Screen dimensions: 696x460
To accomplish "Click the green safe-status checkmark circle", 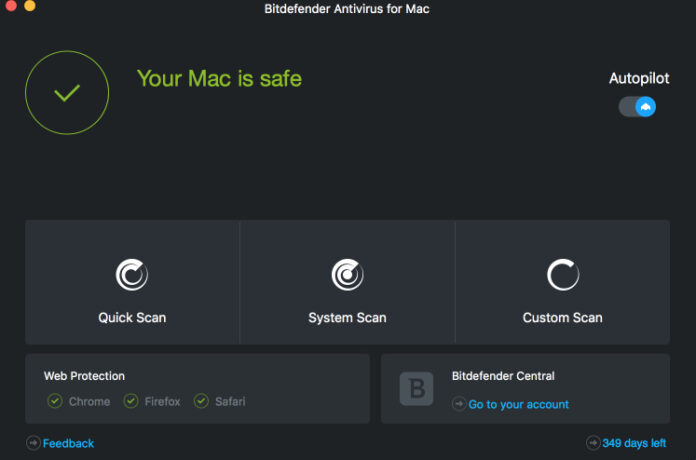I will tap(67, 93).
